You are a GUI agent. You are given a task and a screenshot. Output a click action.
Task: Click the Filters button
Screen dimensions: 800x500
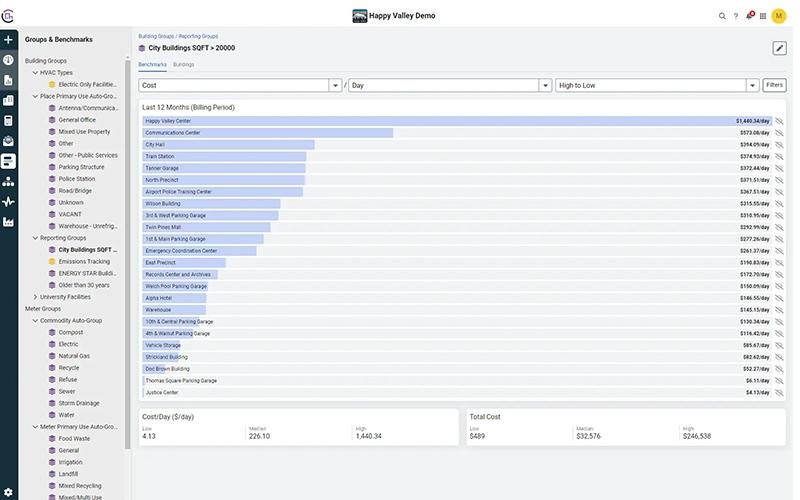pos(774,85)
